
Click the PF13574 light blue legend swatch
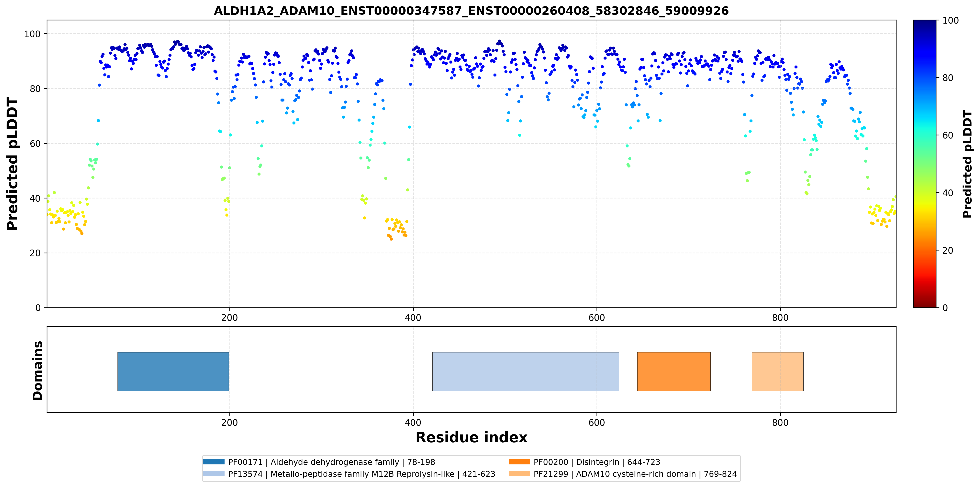[x=214, y=474]
